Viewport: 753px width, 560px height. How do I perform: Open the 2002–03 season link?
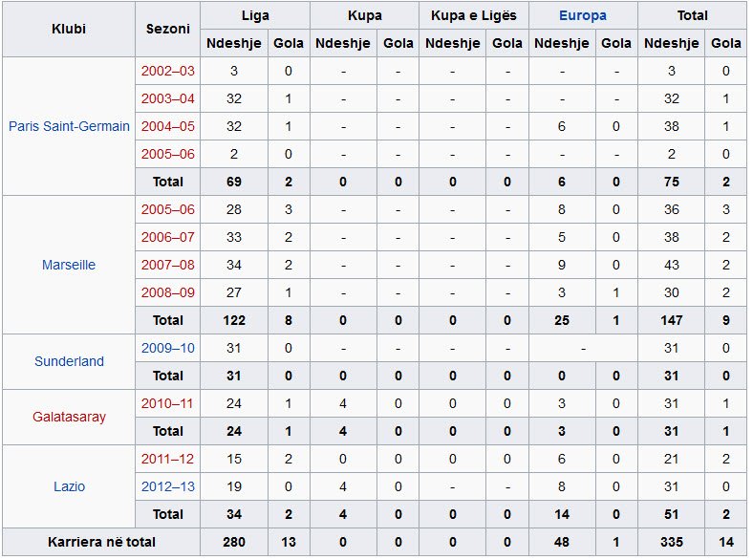click(x=167, y=71)
